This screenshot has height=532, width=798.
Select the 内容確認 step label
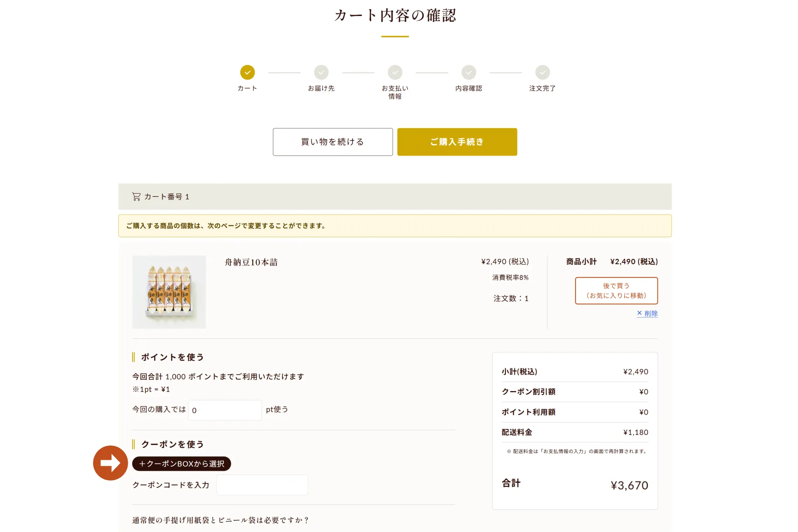(x=469, y=88)
